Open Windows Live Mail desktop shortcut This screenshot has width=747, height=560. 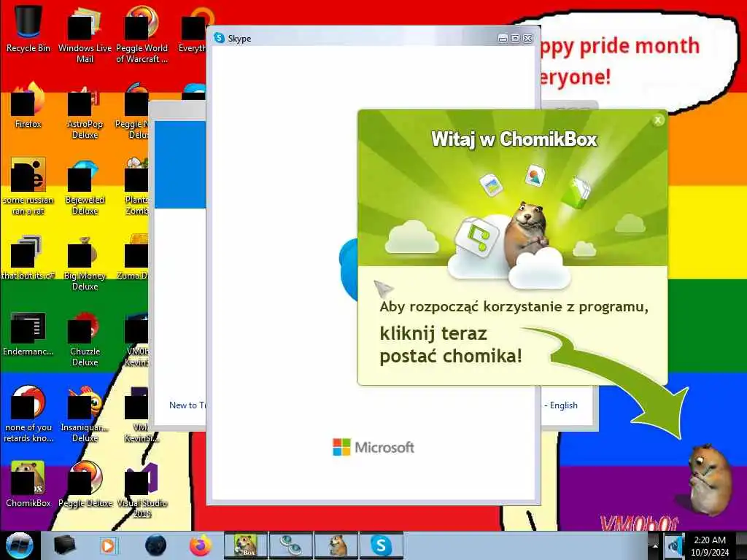click(85, 34)
